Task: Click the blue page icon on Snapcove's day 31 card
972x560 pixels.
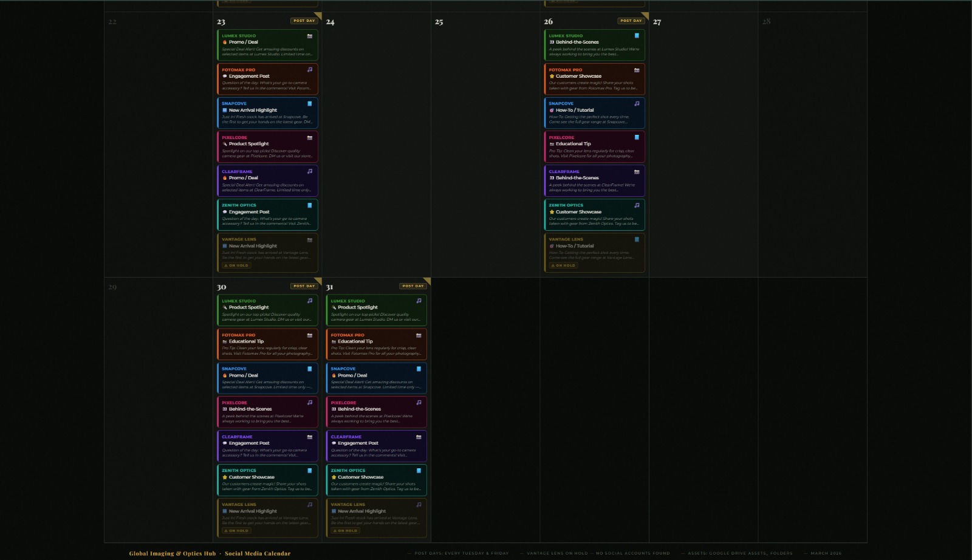Action: pyautogui.click(x=419, y=369)
